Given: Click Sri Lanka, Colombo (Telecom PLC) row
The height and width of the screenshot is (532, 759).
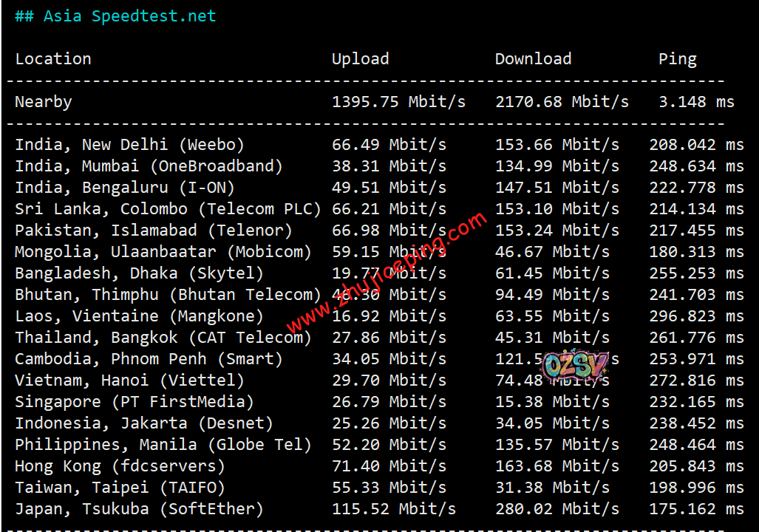Looking at the screenshot, I should tap(168, 209).
